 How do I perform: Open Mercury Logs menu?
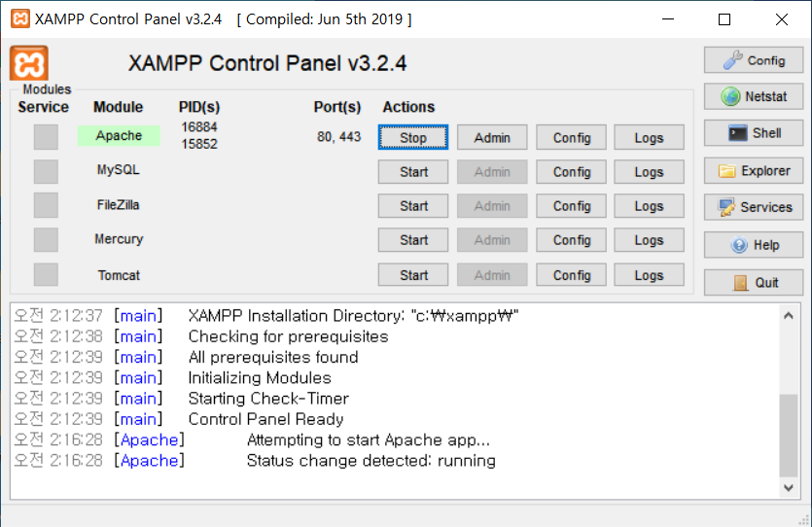pyautogui.click(x=649, y=240)
